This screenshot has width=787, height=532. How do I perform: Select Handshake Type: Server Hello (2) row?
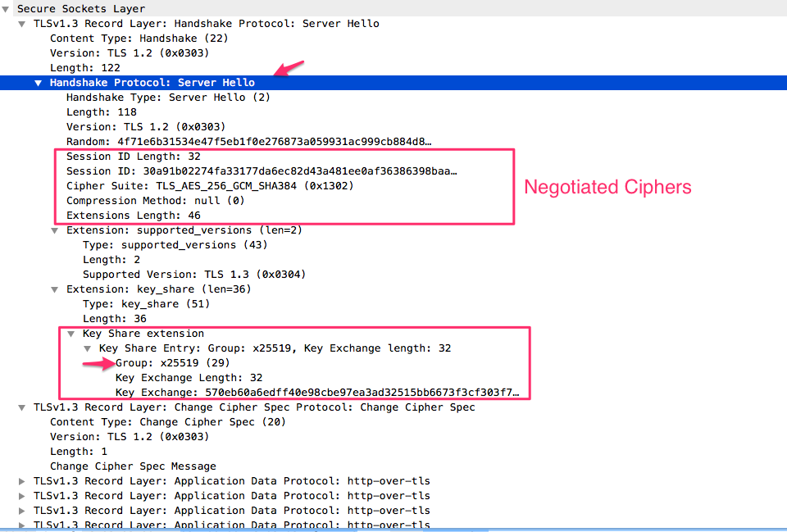pyautogui.click(x=168, y=98)
